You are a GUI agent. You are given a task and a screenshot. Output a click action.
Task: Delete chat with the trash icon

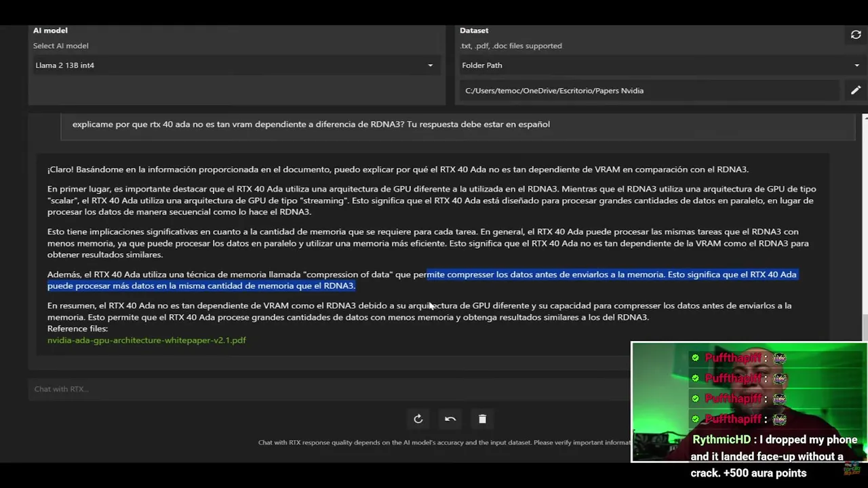coord(482,419)
